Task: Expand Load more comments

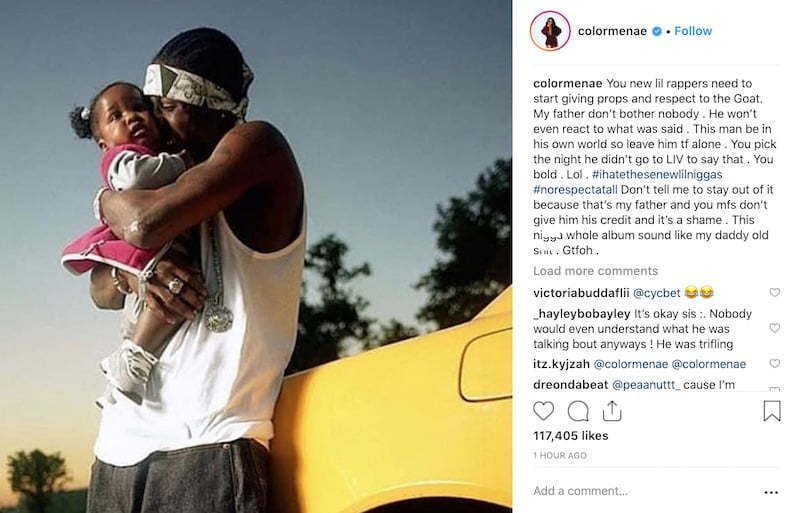Action: 595,271
